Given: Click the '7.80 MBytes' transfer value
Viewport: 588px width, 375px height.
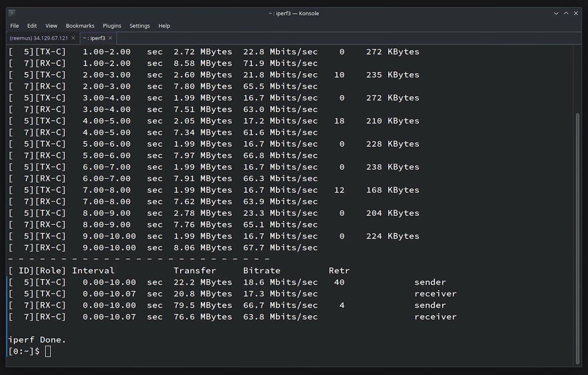Looking at the screenshot, I should (x=203, y=86).
